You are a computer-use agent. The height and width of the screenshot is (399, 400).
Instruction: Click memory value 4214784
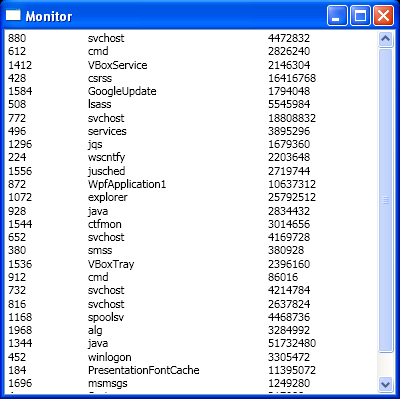pos(289,290)
